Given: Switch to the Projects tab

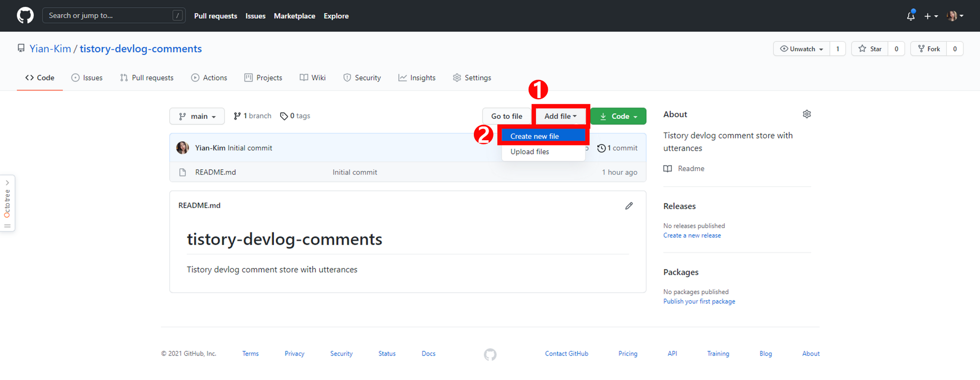Looking at the screenshot, I should click(263, 77).
